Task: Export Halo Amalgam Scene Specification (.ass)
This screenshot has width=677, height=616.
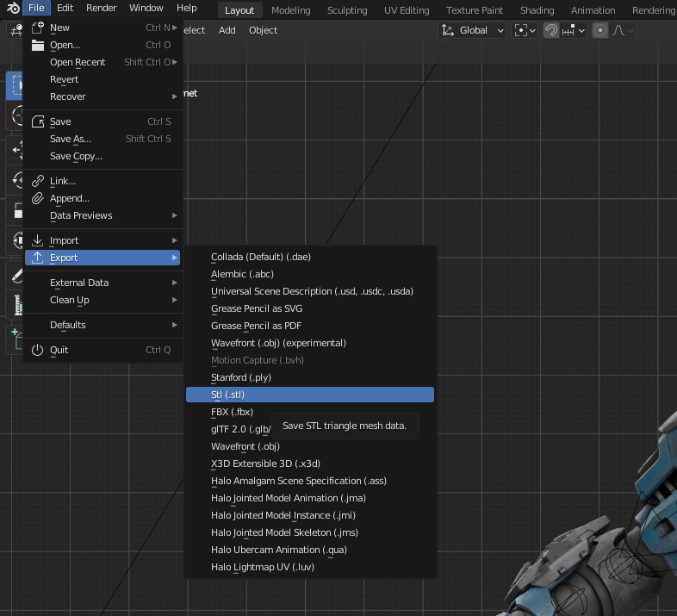Action: click(310, 482)
